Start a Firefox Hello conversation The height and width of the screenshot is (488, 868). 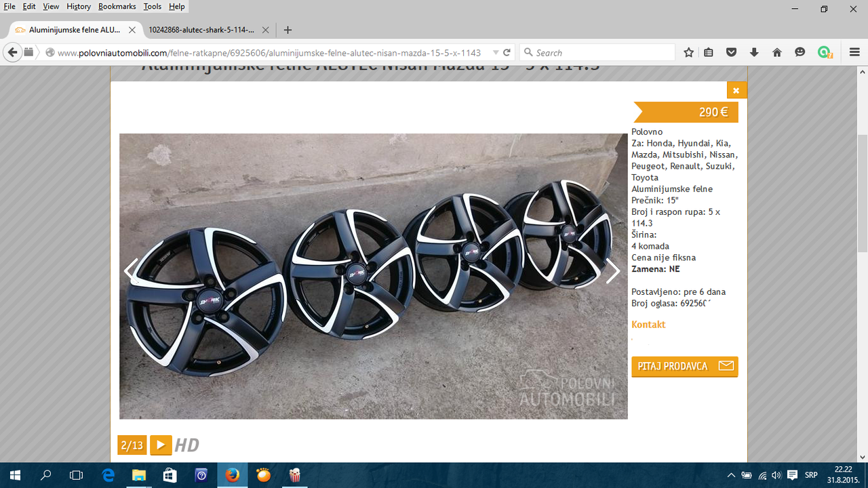tap(799, 52)
